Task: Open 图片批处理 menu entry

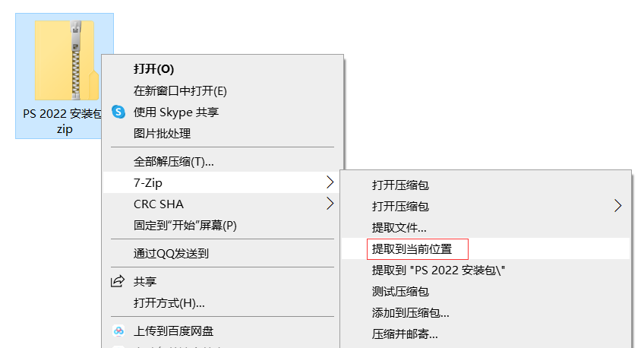Action: [x=162, y=133]
